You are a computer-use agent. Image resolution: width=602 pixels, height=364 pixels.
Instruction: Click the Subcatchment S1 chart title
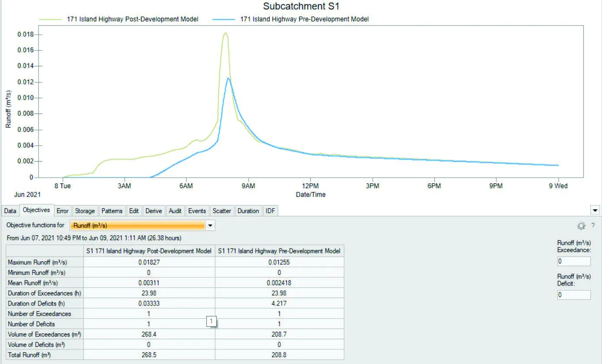301,6
